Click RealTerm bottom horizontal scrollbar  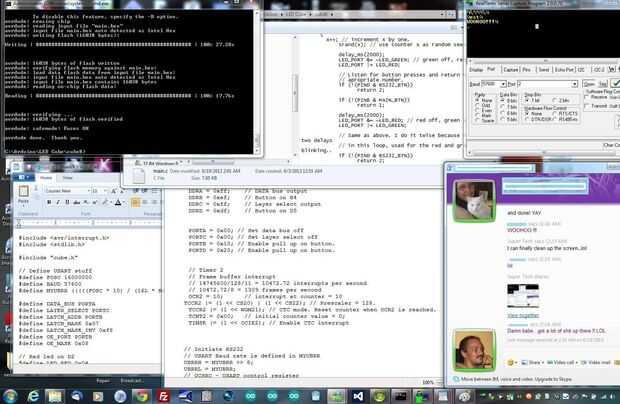(544, 152)
